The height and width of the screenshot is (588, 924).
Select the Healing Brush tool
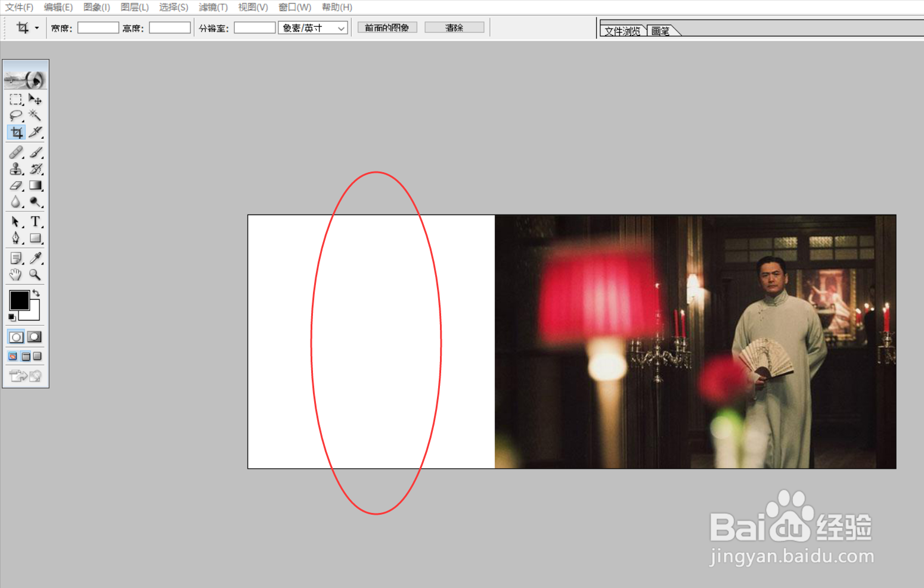[x=16, y=153]
